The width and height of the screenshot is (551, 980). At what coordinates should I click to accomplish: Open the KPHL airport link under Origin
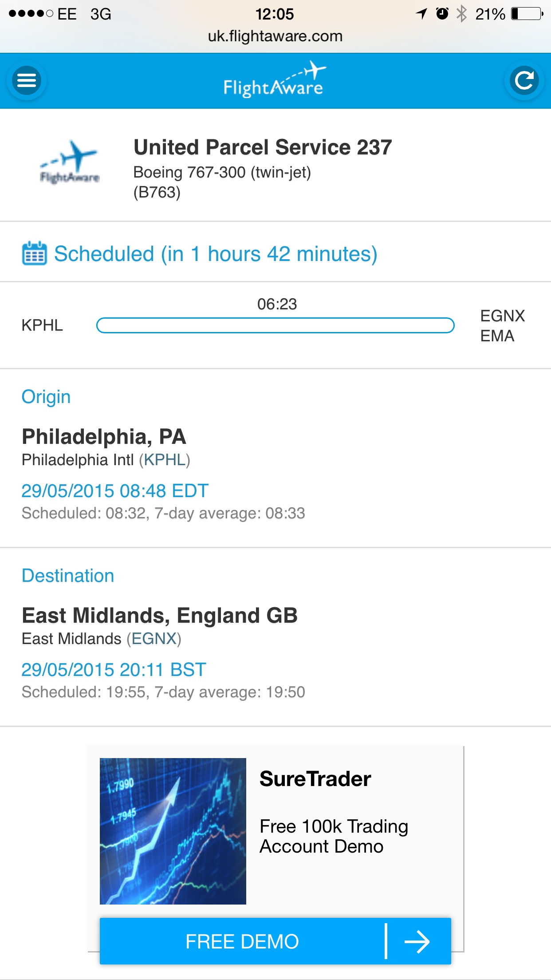click(165, 460)
